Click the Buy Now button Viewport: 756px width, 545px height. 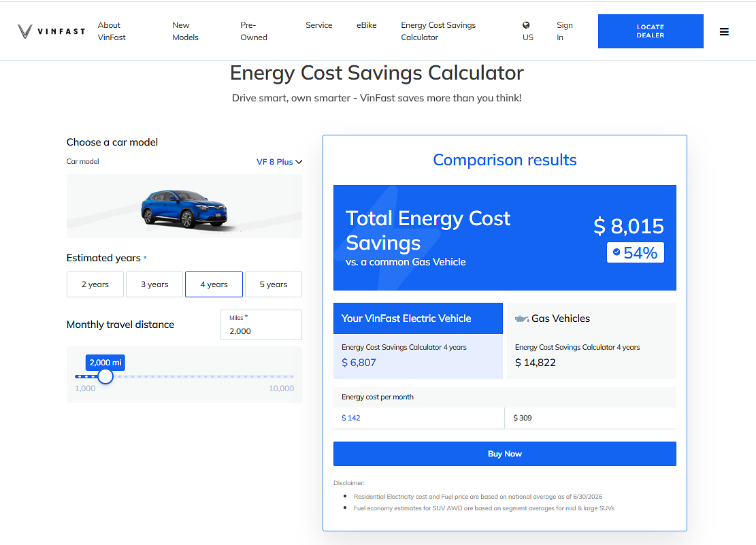tap(505, 454)
